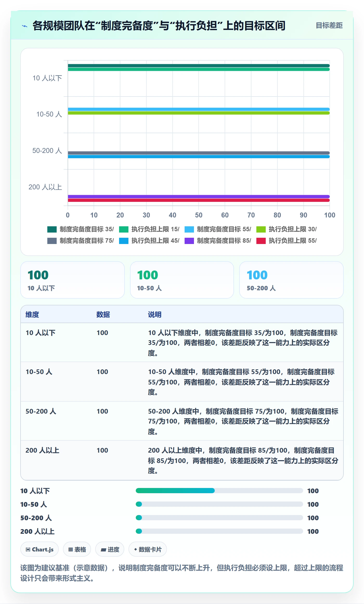Toggle legend item 执行负担上限 45/
364x604 pixels.
(149, 241)
